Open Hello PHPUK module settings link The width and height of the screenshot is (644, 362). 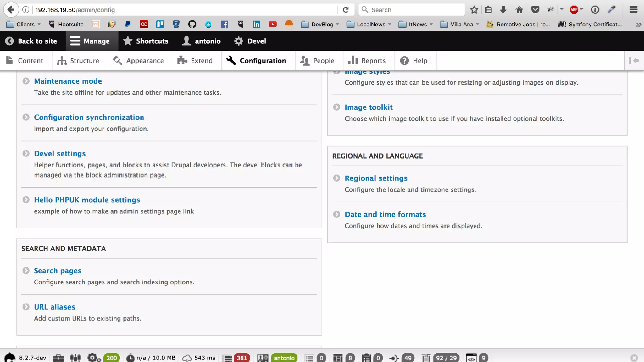pos(87,200)
